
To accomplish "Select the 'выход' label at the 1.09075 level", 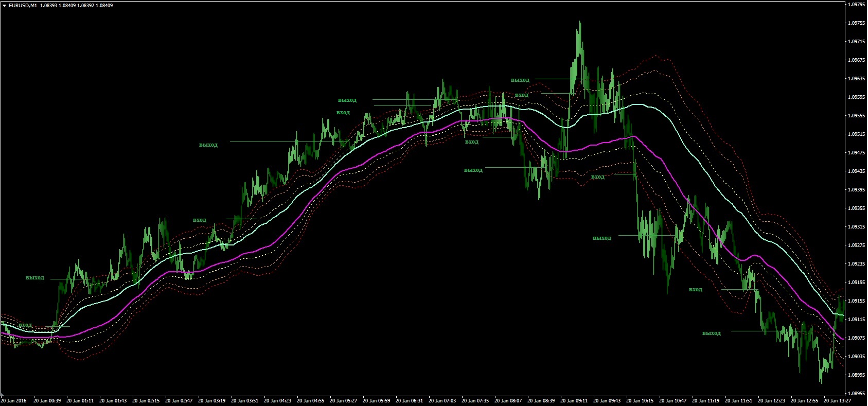I will point(712,333).
